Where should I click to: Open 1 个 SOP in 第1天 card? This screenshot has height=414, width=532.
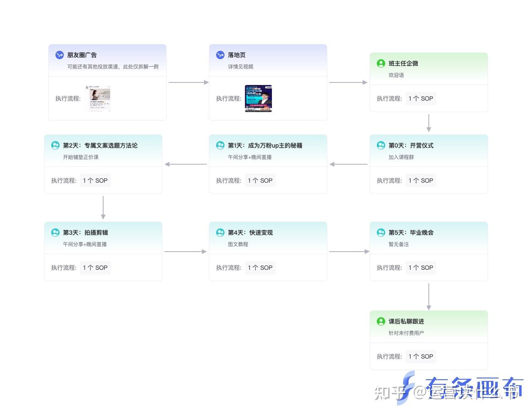pyautogui.click(x=260, y=181)
